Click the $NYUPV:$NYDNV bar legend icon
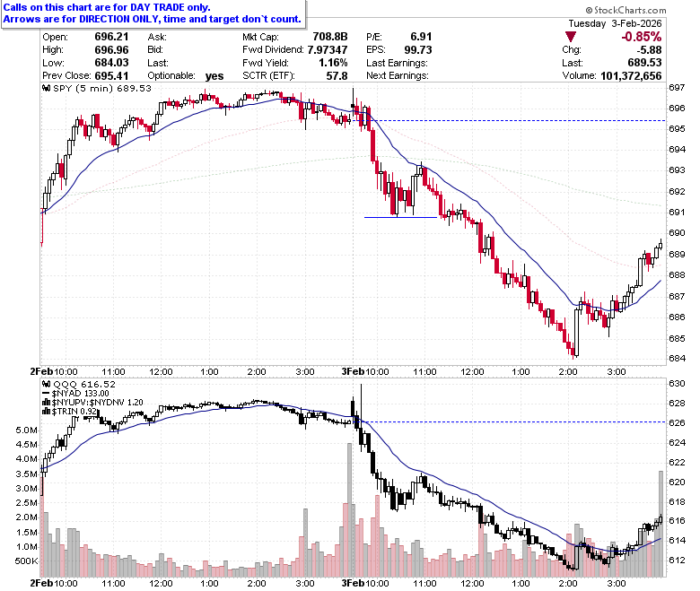700x591 pixels. (47, 403)
